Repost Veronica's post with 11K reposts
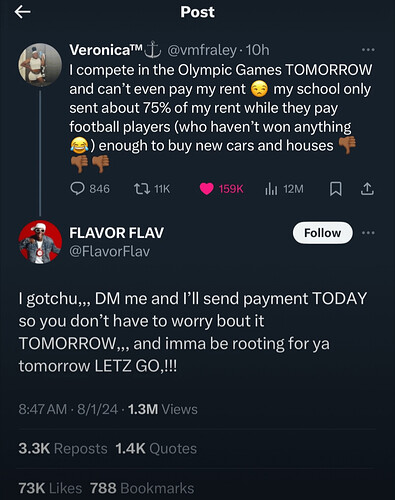Viewport: 395px width, 500px height. click(x=152, y=189)
